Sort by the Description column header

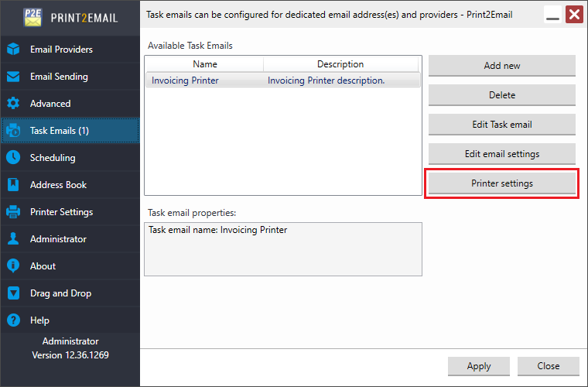[340, 64]
